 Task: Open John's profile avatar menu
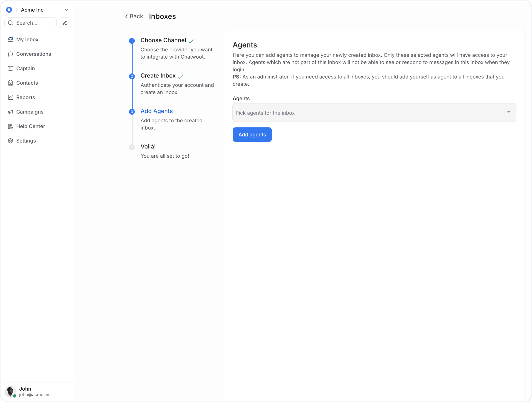pos(10,391)
